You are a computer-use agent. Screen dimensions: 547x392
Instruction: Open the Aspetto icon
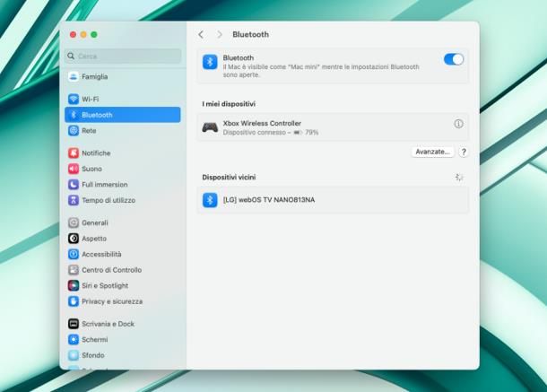(74, 238)
